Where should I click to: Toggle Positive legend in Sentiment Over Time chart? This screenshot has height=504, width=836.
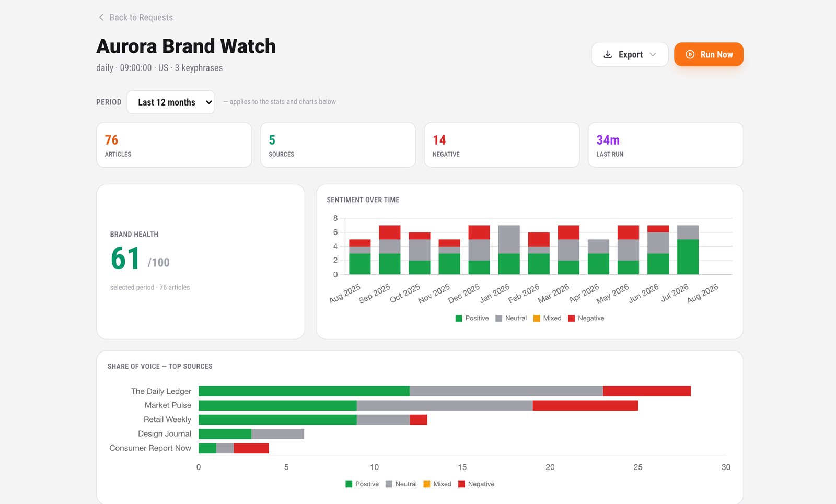pyautogui.click(x=472, y=318)
